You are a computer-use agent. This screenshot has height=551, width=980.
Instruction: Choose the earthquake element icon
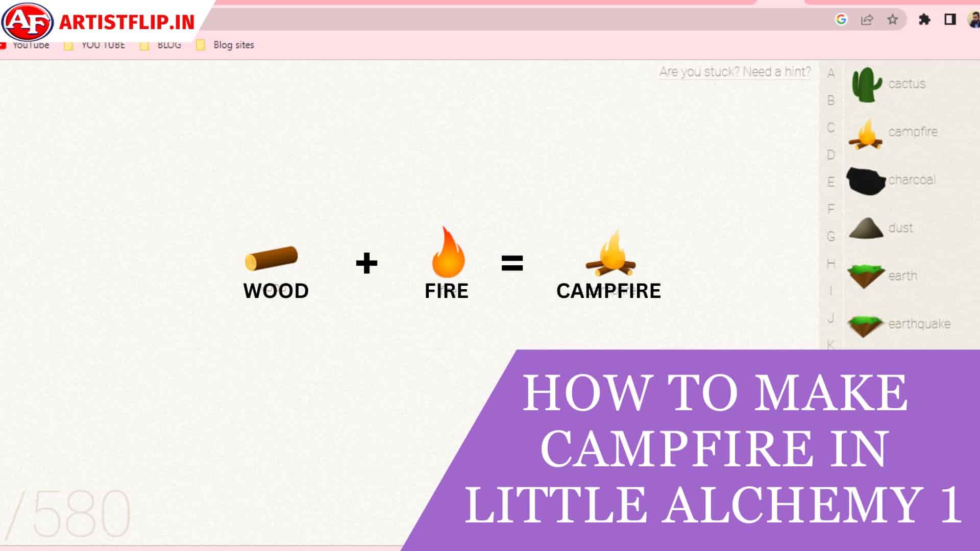(865, 325)
